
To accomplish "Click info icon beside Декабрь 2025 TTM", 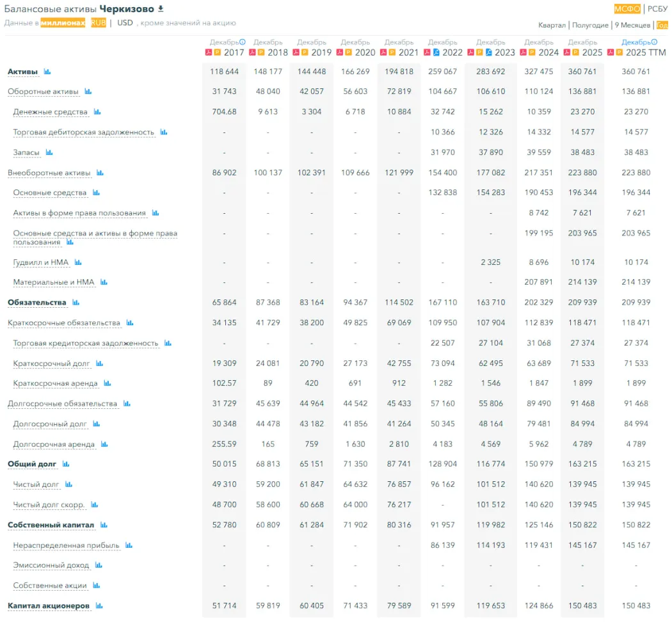I will (654, 42).
